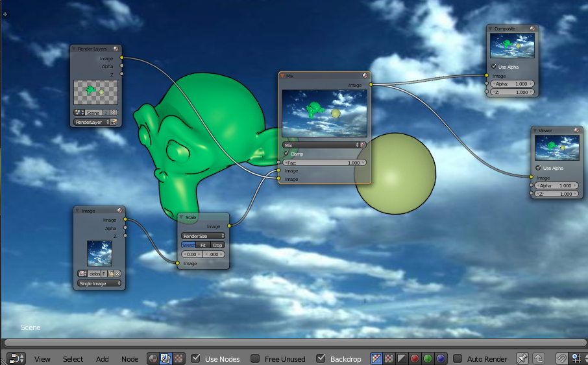Open the editor type selector in the header
Screen dimensions: 588x365
(x=16, y=359)
